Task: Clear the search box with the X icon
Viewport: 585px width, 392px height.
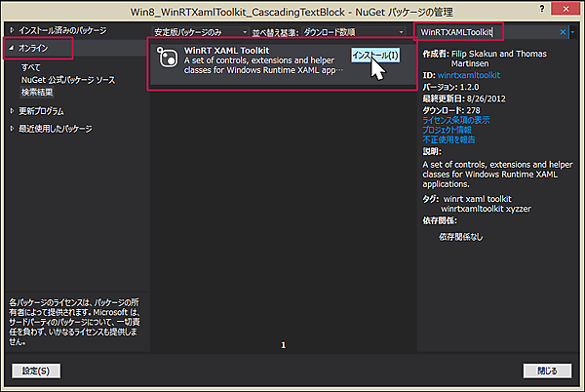Action: click(x=563, y=32)
